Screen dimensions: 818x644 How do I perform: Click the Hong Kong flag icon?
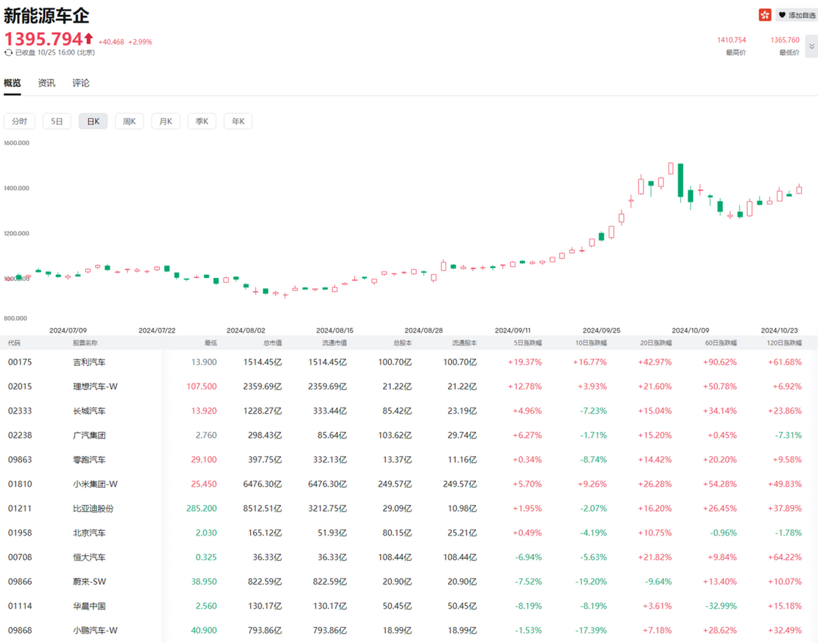tap(765, 15)
